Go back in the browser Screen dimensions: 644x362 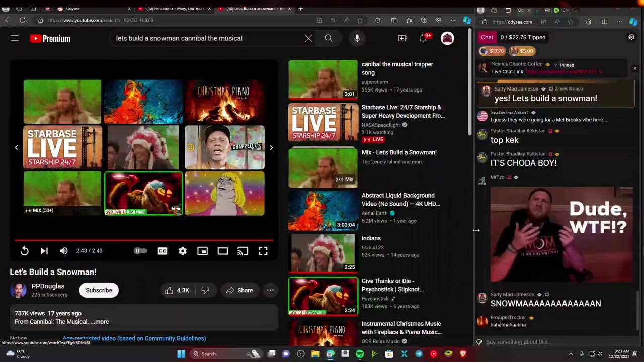8,20
